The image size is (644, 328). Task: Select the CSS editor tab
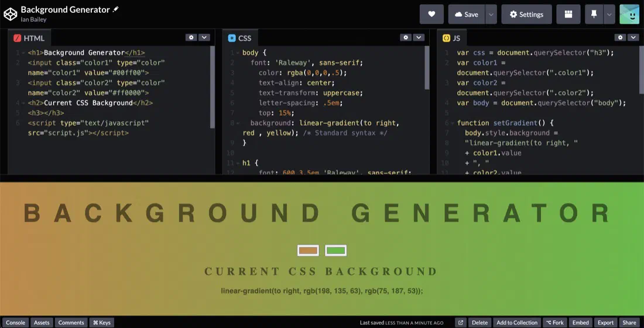click(x=240, y=38)
